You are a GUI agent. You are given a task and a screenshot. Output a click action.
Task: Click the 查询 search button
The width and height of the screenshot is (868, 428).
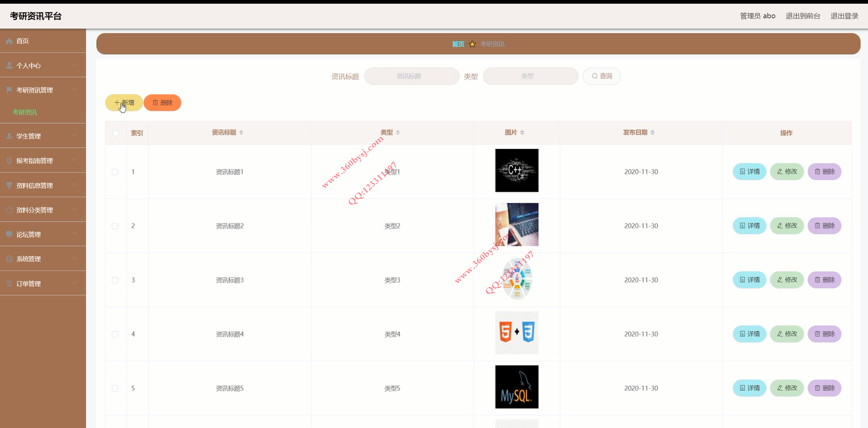pyautogui.click(x=601, y=76)
